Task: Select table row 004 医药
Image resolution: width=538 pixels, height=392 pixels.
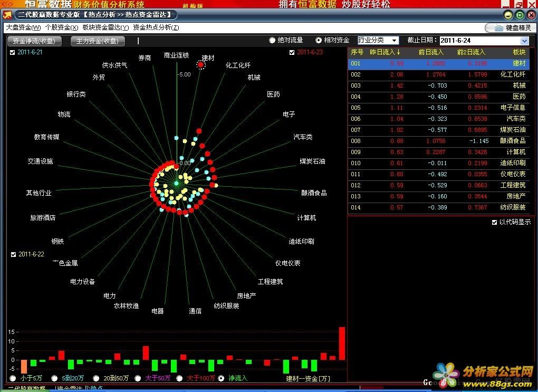Action: pos(439,97)
